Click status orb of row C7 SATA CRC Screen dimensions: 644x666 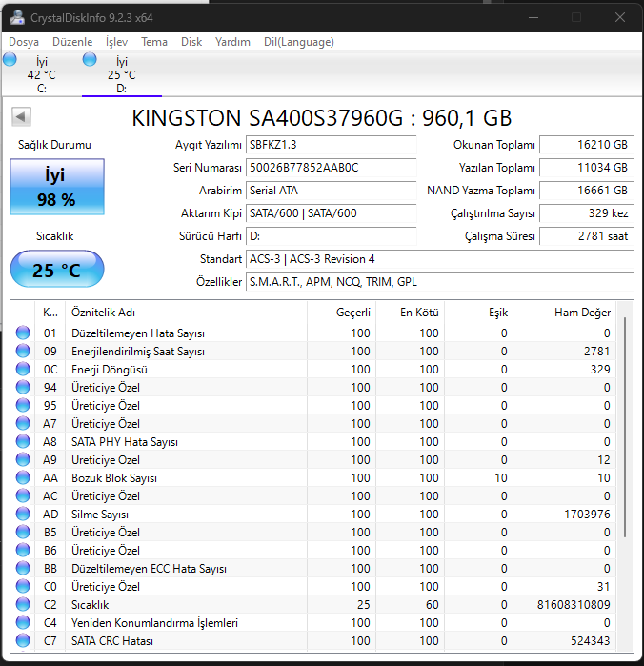point(23,640)
